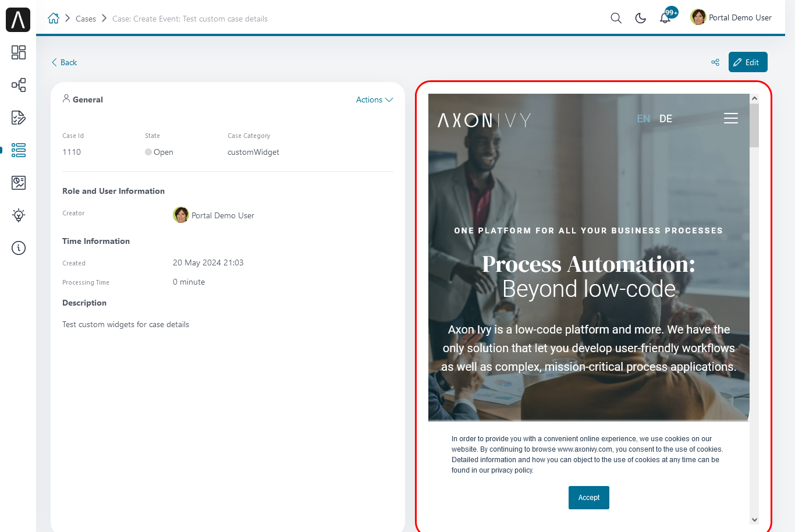795x532 pixels.
Task: Click created date 20 May 2024 21:03
Action: (208, 263)
